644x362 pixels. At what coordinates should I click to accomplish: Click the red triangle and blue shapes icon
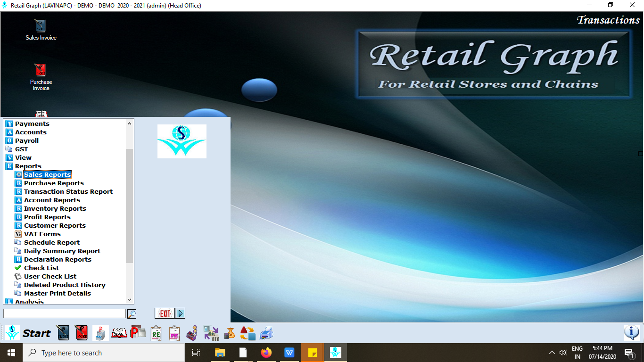coord(248,333)
